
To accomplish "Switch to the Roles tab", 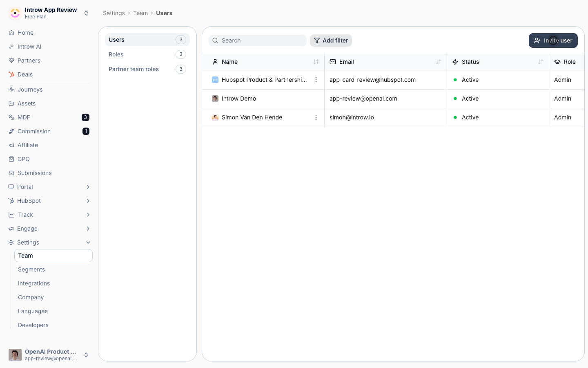I will 147,54.
